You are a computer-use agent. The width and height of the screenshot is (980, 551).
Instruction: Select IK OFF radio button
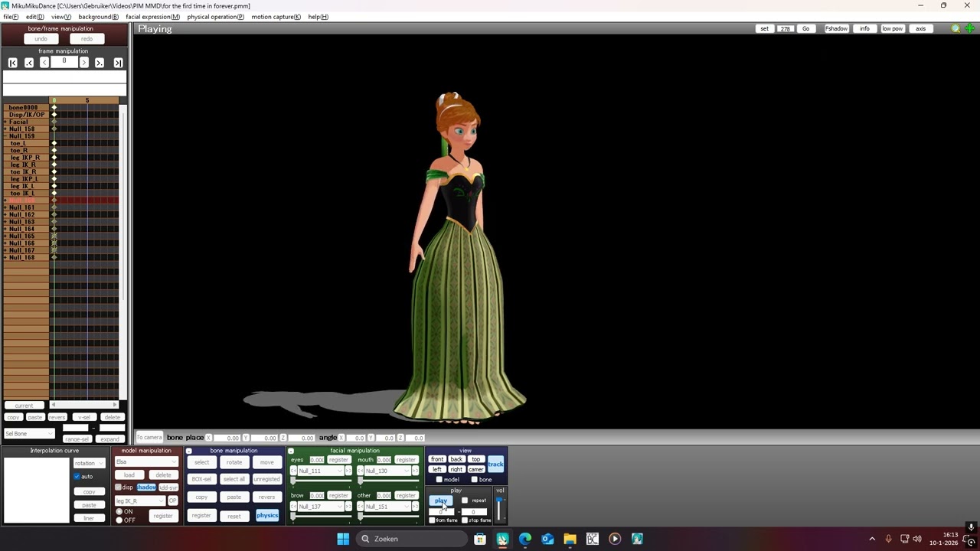click(119, 520)
